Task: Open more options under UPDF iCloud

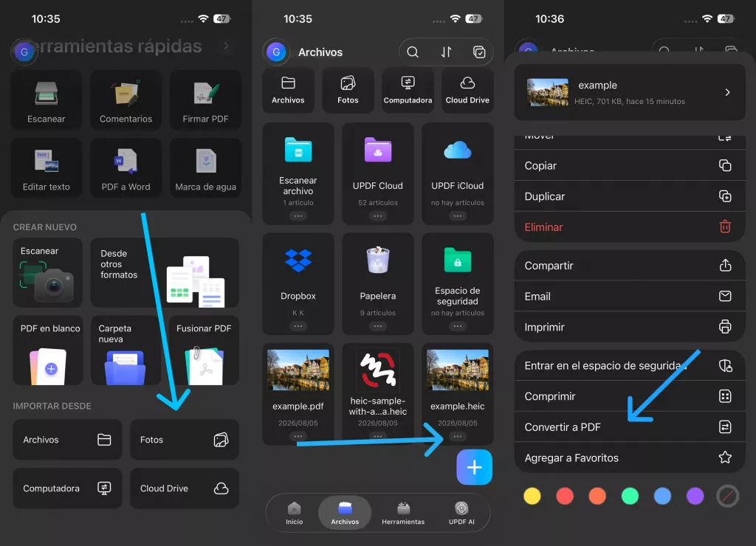Action: coord(458,216)
